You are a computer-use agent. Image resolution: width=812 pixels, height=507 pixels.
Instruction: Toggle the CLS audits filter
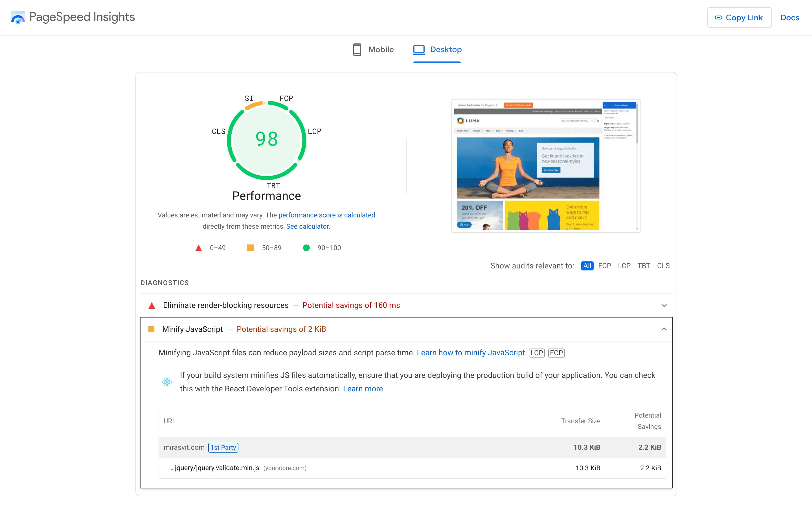[663, 266]
